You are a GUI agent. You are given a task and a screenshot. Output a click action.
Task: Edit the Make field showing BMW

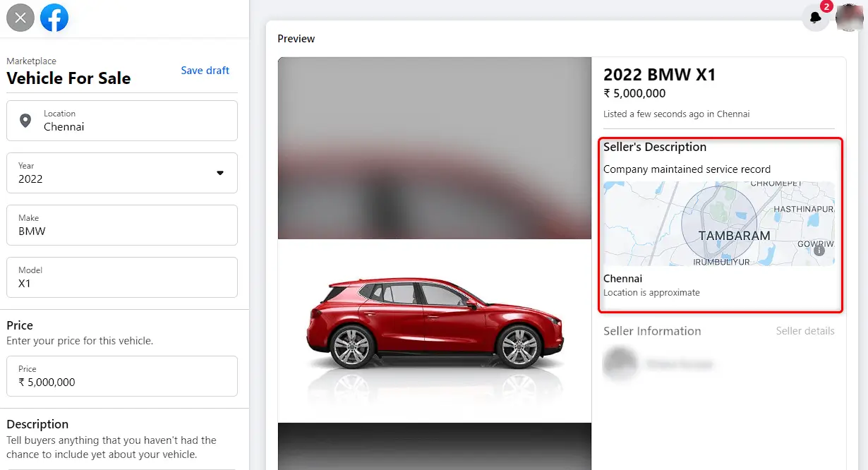(122, 225)
